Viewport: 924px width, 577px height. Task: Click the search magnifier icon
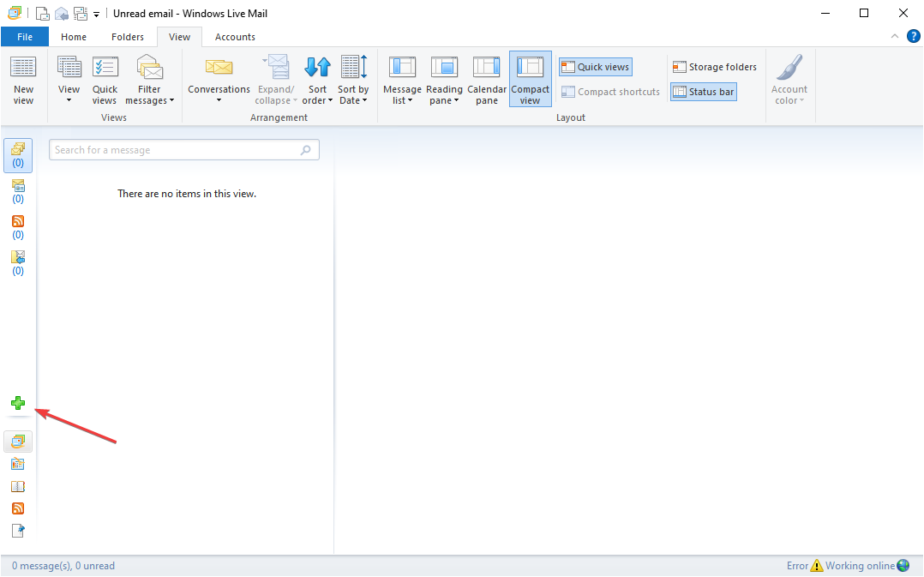pyautogui.click(x=306, y=150)
